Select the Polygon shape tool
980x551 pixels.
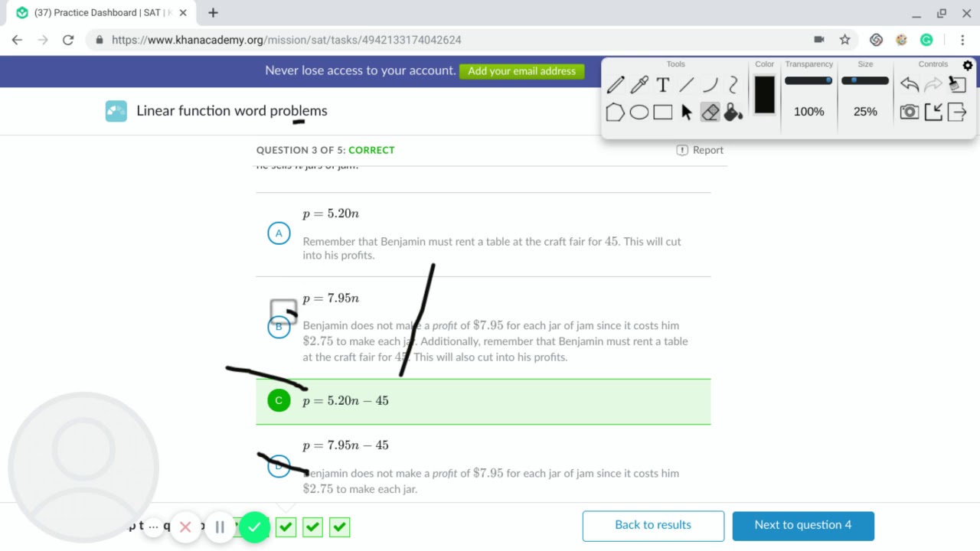616,112
